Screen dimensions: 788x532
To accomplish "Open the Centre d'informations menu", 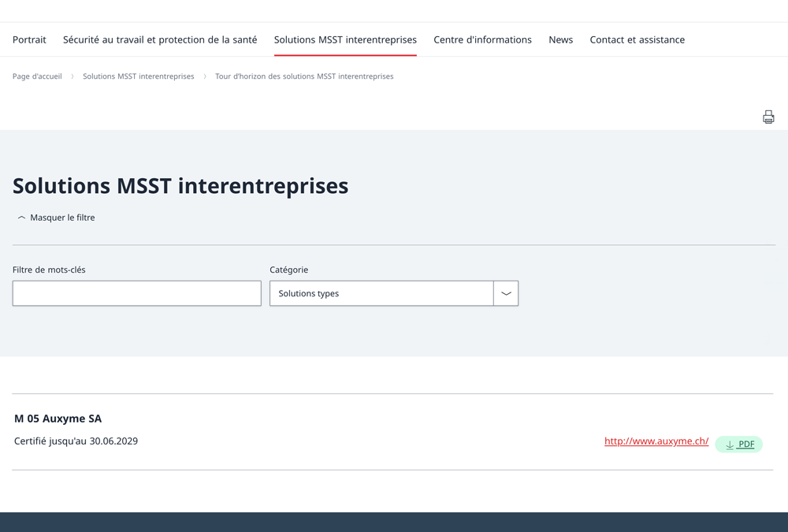I will 482,39.
